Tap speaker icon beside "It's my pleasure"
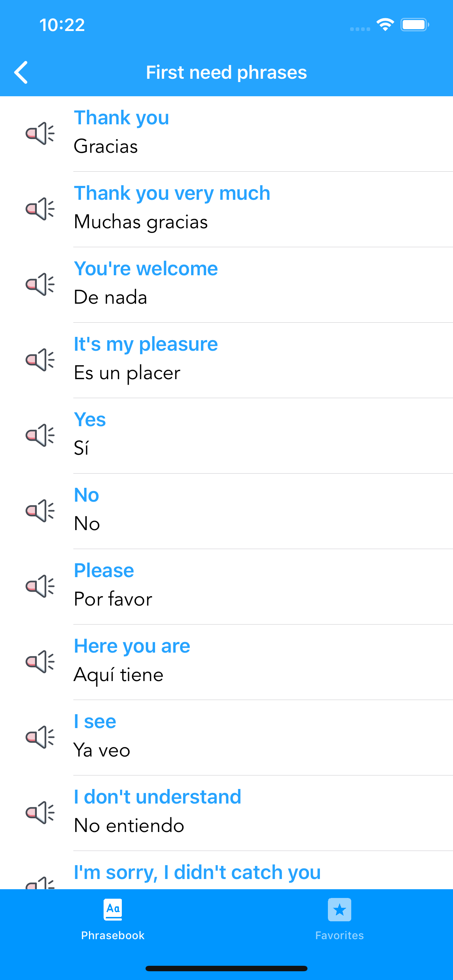Viewport: 453px width, 980px height. pyautogui.click(x=40, y=359)
